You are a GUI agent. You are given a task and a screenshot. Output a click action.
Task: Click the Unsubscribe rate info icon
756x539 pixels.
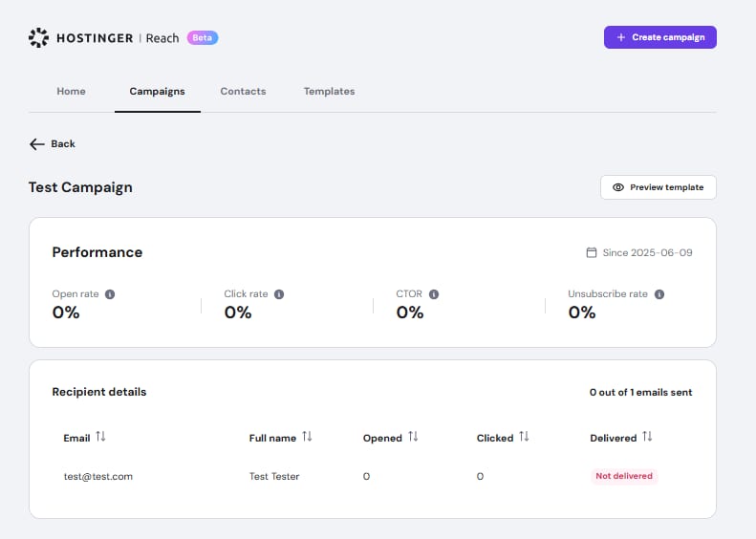coord(659,294)
